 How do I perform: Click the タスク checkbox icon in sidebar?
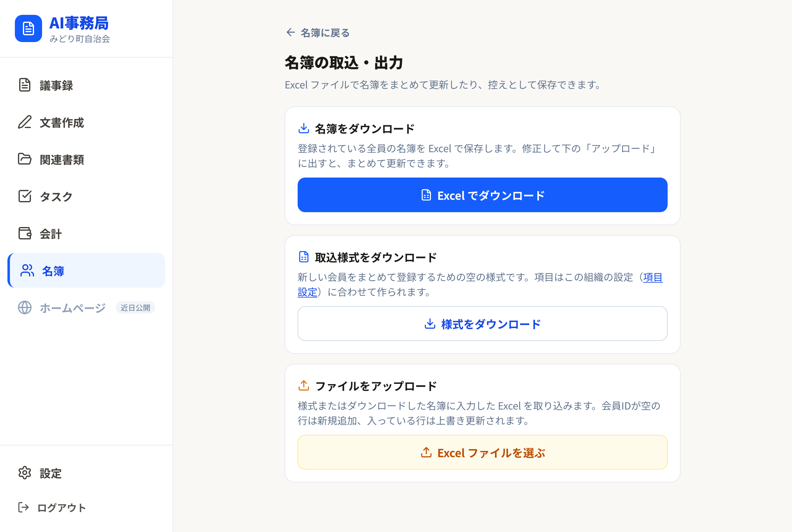coord(25,196)
